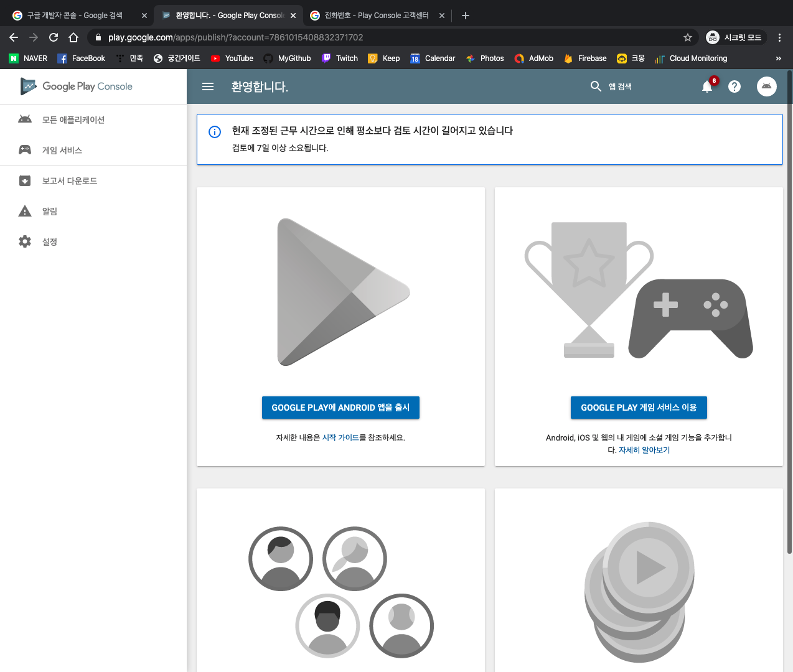Close the 환영합니다 Play Console tab
The height and width of the screenshot is (672, 793).
(x=293, y=16)
